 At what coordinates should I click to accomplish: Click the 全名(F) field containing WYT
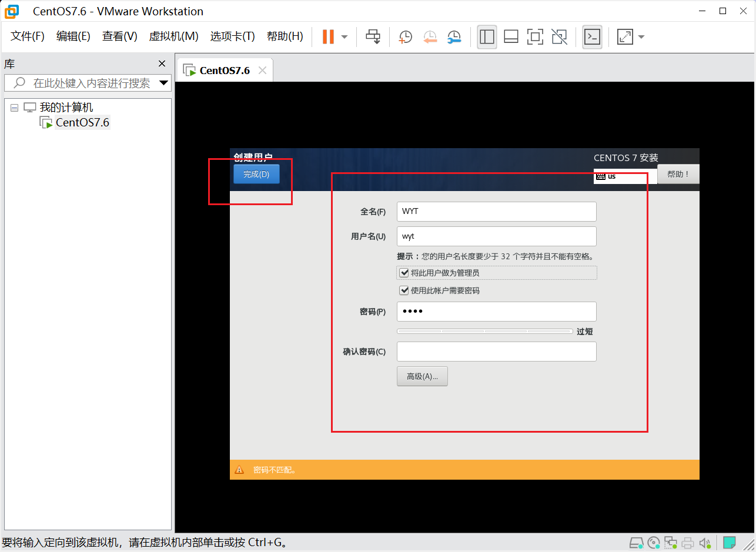coord(497,212)
